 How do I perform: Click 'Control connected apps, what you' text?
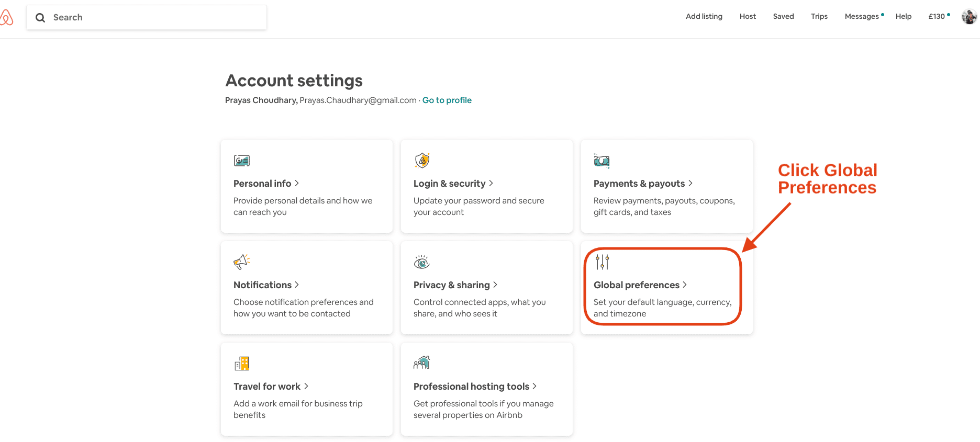click(x=480, y=302)
